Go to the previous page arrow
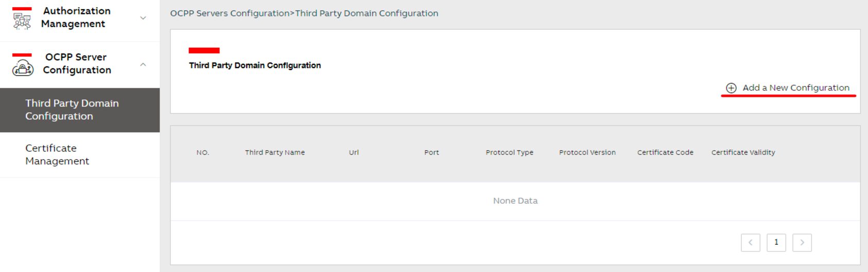Image resolution: width=868 pixels, height=272 pixels. 751,243
